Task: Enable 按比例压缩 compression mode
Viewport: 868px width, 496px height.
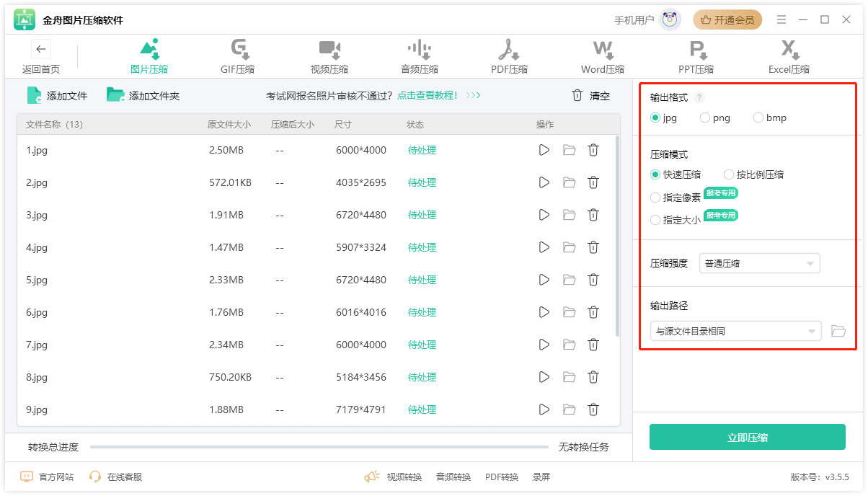Action: tap(728, 174)
